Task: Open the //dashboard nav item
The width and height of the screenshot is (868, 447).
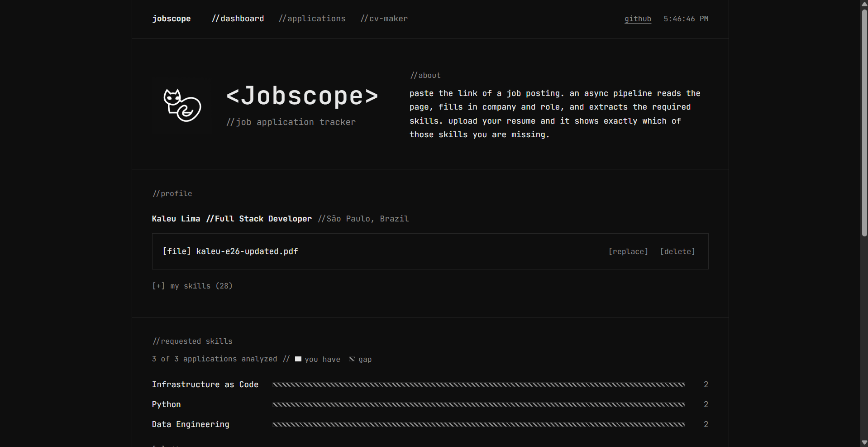Action: pos(238,19)
